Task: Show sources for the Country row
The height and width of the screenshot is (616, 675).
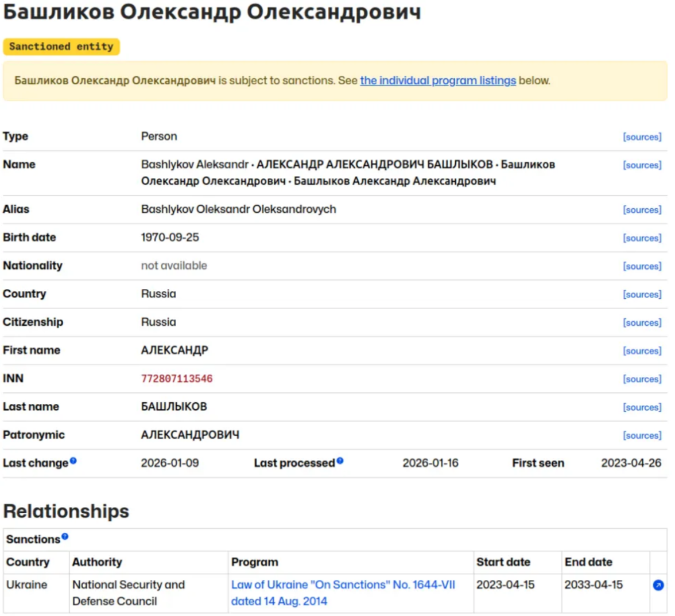Action: (x=642, y=294)
